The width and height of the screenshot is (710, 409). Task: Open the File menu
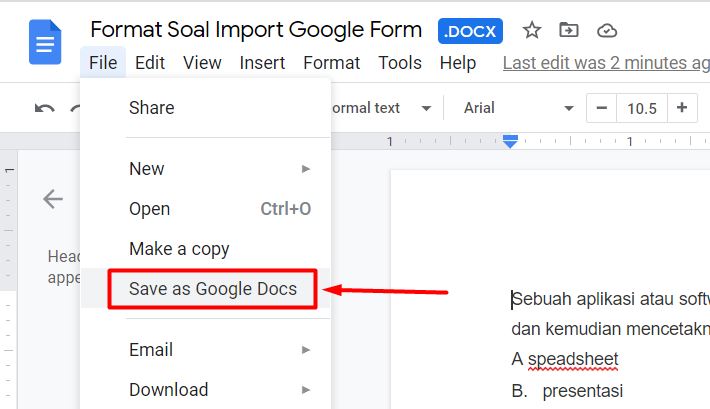pyautogui.click(x=103, y=63)
